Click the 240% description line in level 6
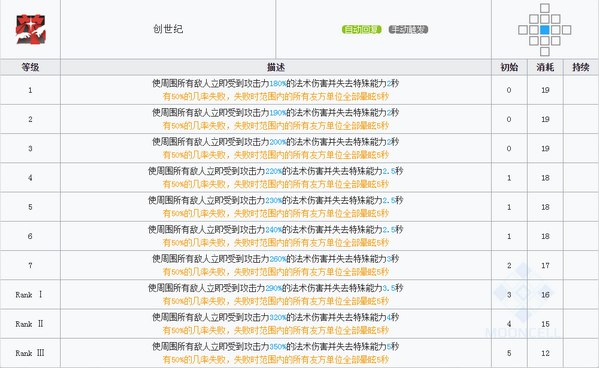Image resolution: width=599 pixels, height=368 pixels. tap(275, 230)
